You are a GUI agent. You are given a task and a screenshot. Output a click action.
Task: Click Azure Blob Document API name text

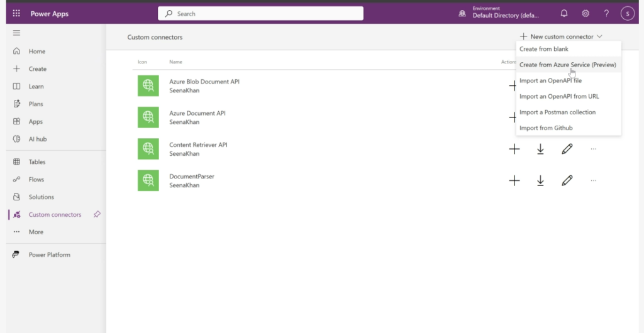[x=204, y=82]
